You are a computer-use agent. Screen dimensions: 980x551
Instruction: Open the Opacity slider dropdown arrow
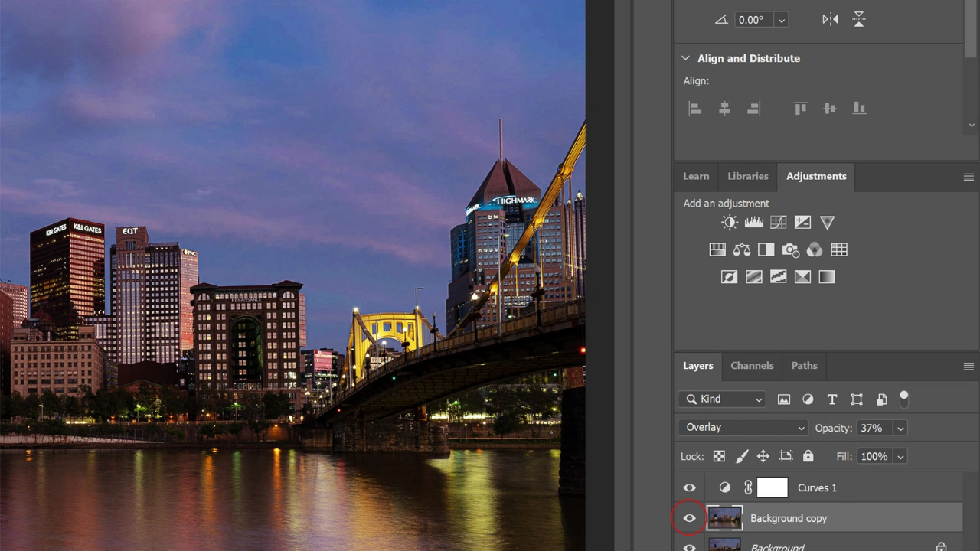click(900, 429)
